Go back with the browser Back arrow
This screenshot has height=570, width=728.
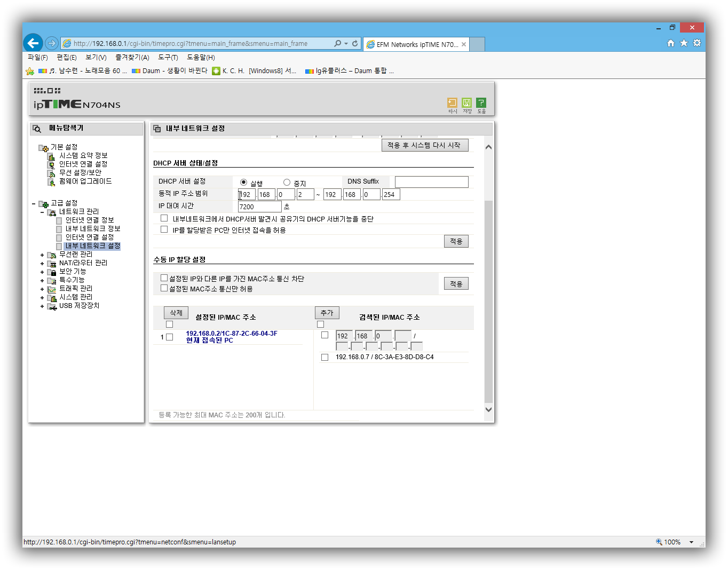tap(33, 43)
